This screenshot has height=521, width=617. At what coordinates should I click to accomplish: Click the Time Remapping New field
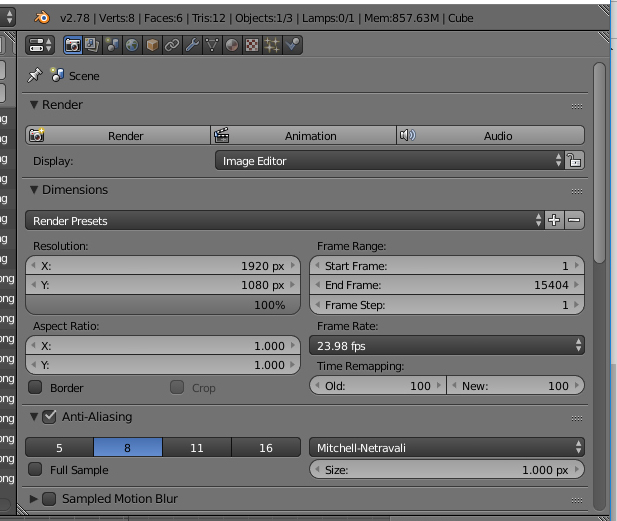click(516, 386)
